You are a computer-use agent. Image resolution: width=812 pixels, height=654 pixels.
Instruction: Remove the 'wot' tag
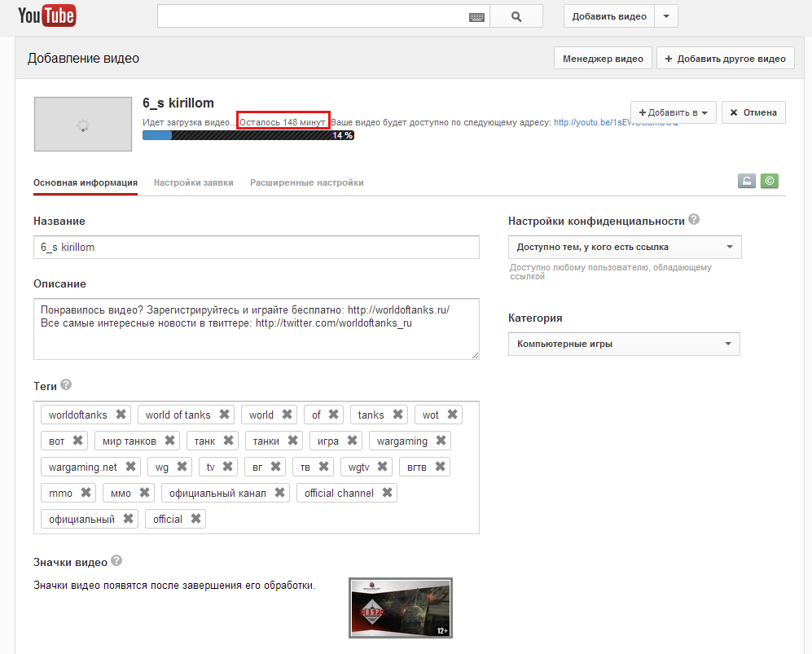click(x=452, y=415)
